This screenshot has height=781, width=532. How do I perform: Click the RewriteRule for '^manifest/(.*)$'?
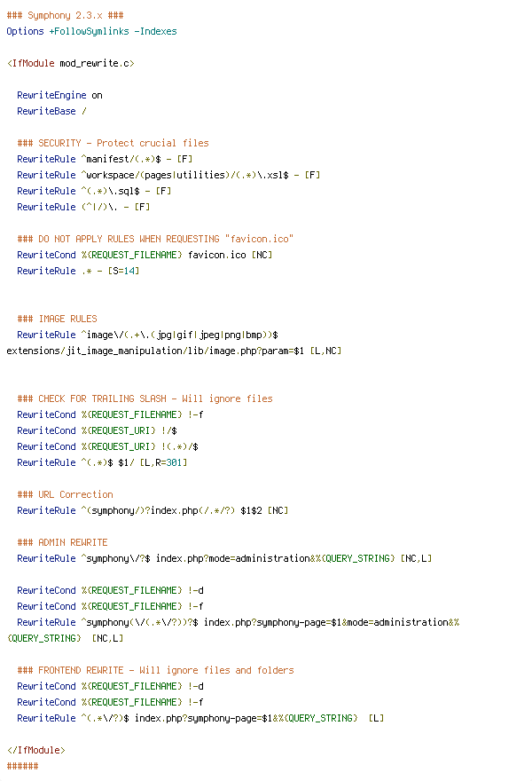coord(105,159)
